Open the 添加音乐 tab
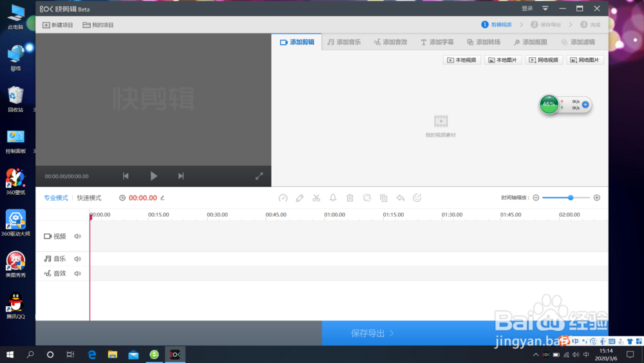 [x=344, y=42]
